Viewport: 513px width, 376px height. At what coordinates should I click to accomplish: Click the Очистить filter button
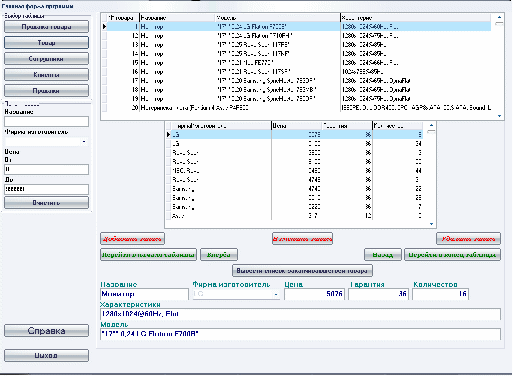click(x=46, y=203)
